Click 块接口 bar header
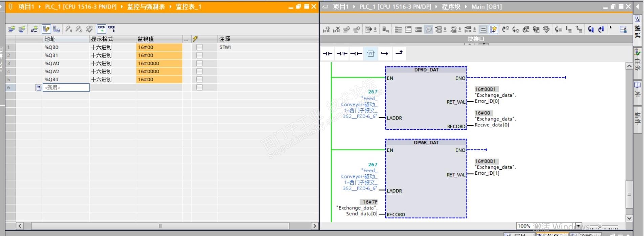This screenshot has height=236, width=644. 476,39
